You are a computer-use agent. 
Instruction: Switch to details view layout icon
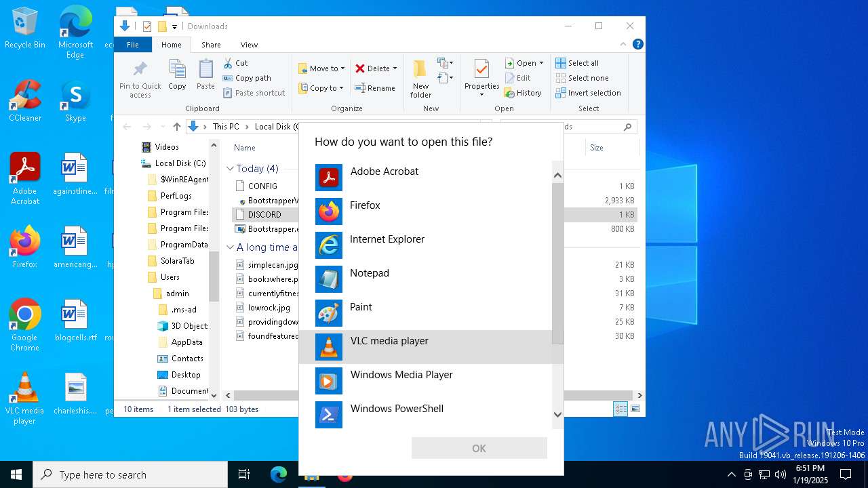(x=620, y=409)
